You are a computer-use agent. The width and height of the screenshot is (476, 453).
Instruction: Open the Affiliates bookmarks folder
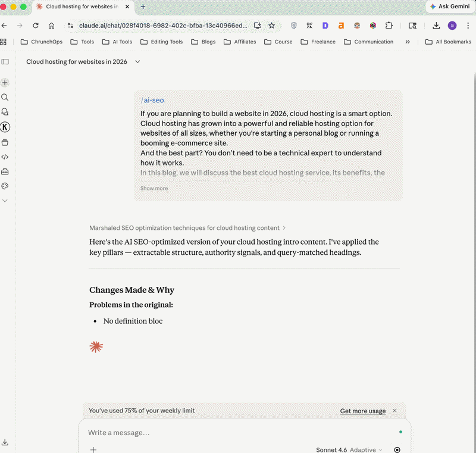click(240, 42)
